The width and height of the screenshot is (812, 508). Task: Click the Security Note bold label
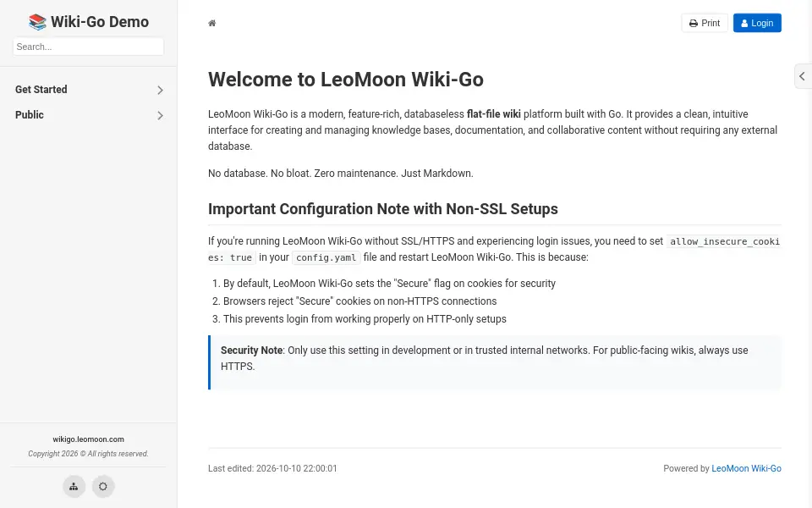[252, 350]
